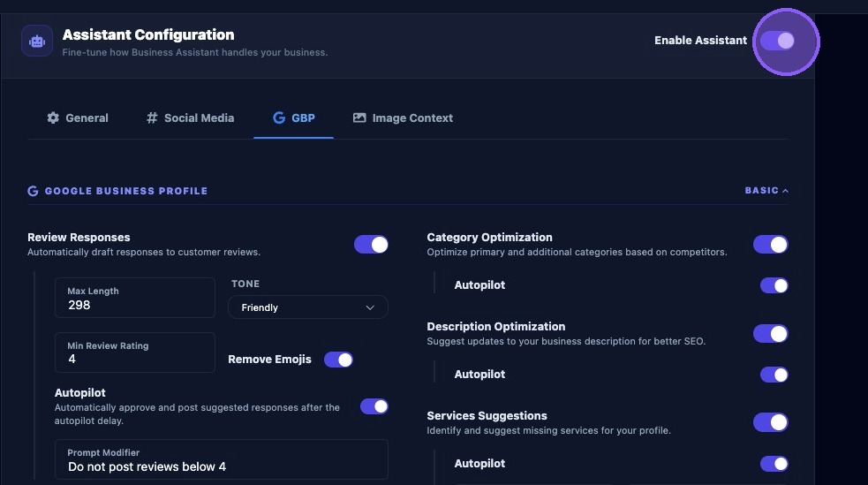Click 'Optimize primary and additional categories' text
This screenshot has width=868, height=485.
click(577, 252)
